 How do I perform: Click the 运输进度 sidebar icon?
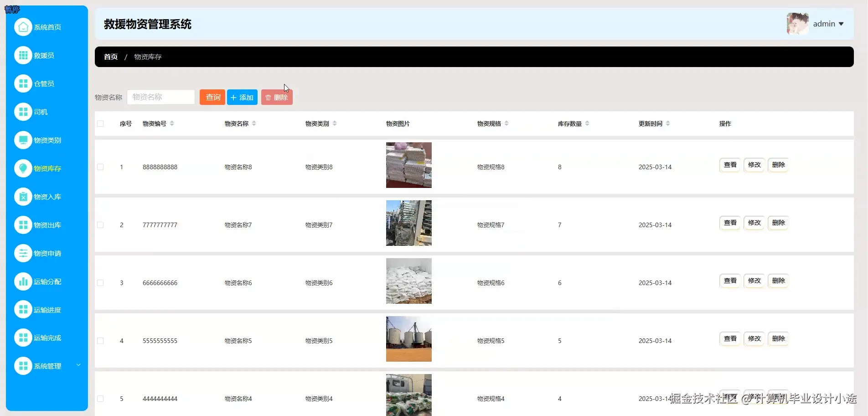[x=23, y=309]
